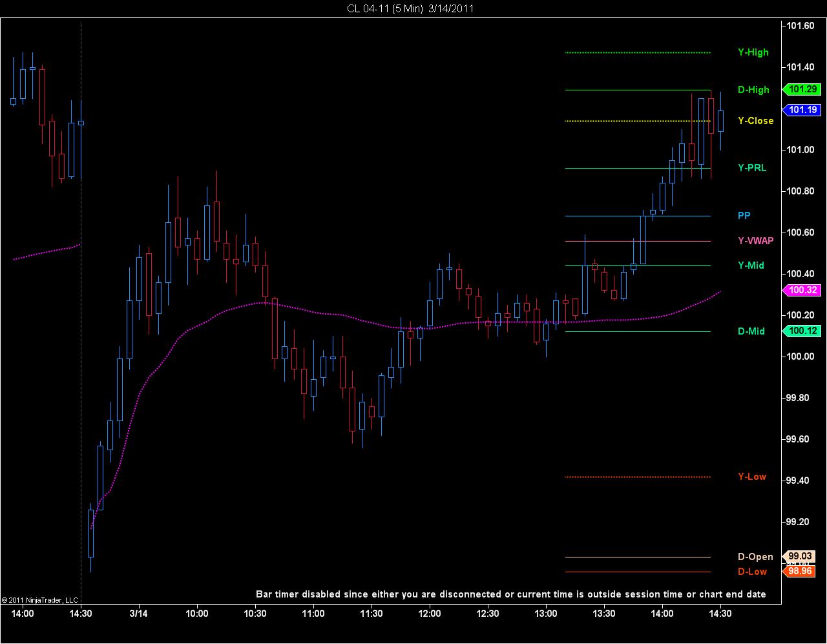Click the 14:00 time label at axis start
Screen dimensions: 827x644
click(23, 613)
